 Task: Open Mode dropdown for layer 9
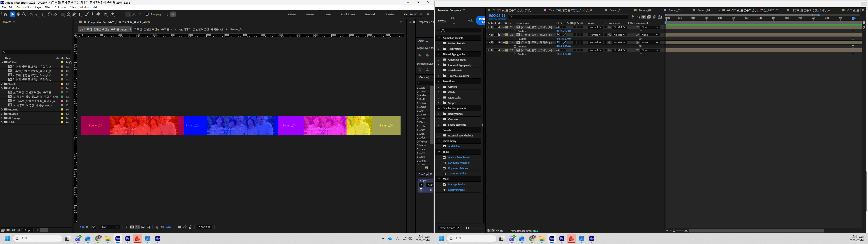point(595,27)
